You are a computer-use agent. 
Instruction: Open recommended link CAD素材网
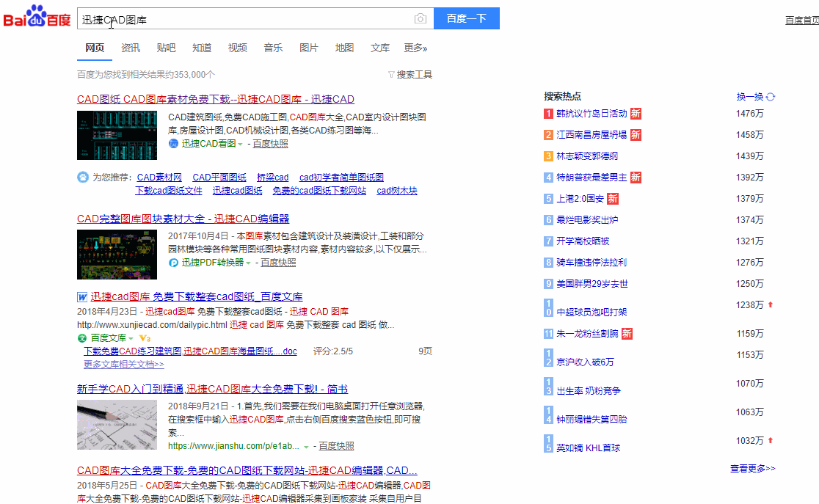coord(159,178)
